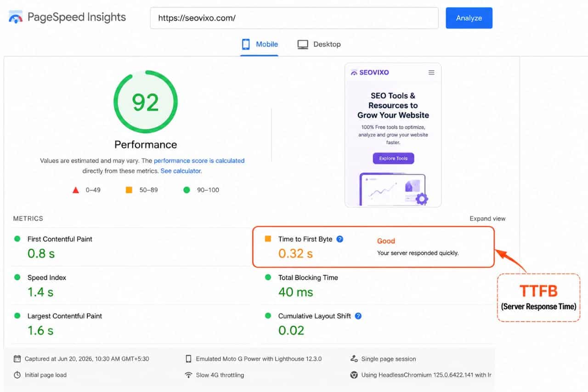This screenshot has width=588, height=392.
Task: Click the SEOVIXO page screenshot thumbnail
Action: [x=393, y=135]
